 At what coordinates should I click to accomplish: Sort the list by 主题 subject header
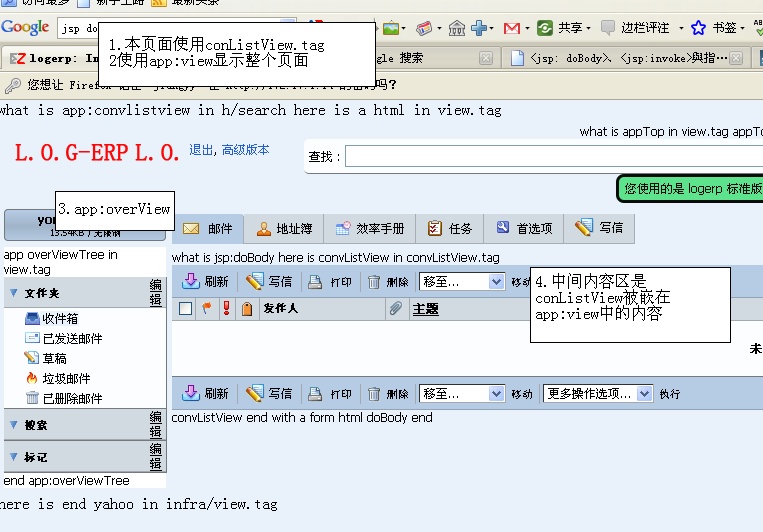[425, 309]
